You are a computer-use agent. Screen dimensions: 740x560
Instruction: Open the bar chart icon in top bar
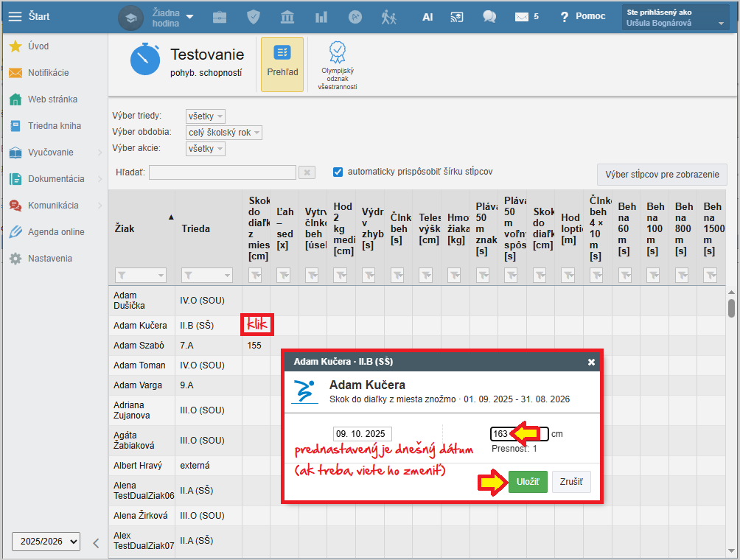coord(321,16)
